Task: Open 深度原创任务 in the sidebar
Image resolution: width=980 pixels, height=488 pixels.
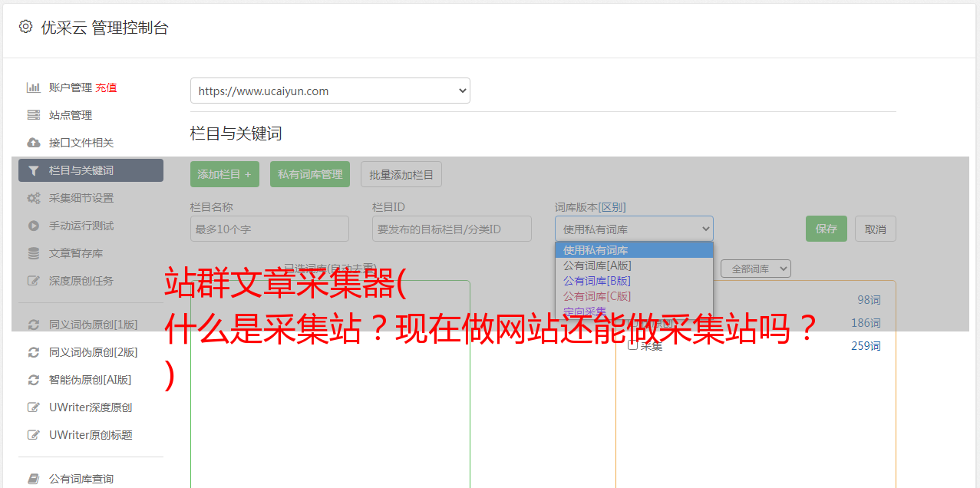Action: tap(81, 281)
